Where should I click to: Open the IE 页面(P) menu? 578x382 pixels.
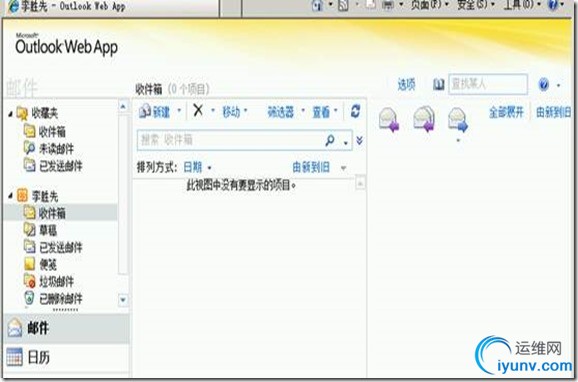[429, 5]
